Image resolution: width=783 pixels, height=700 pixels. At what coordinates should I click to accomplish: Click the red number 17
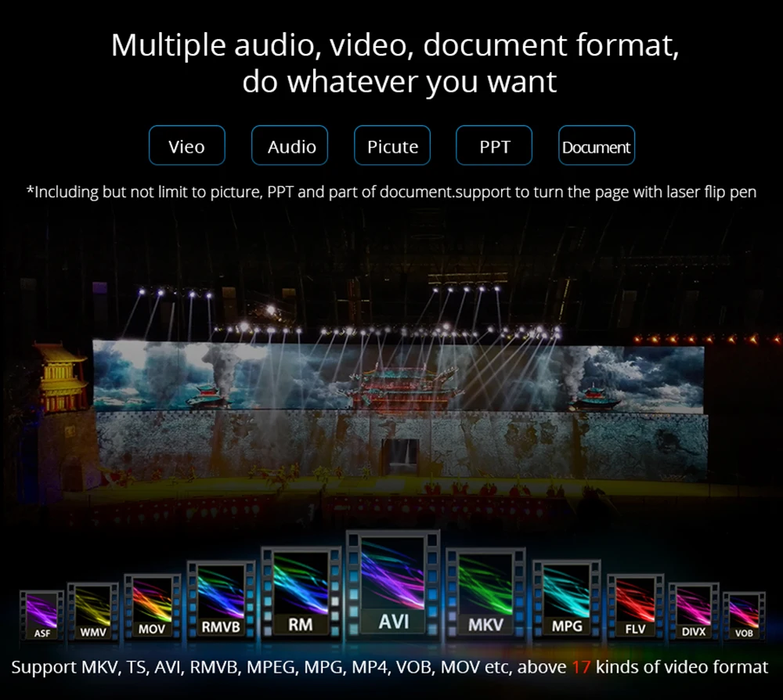point(581,667)
